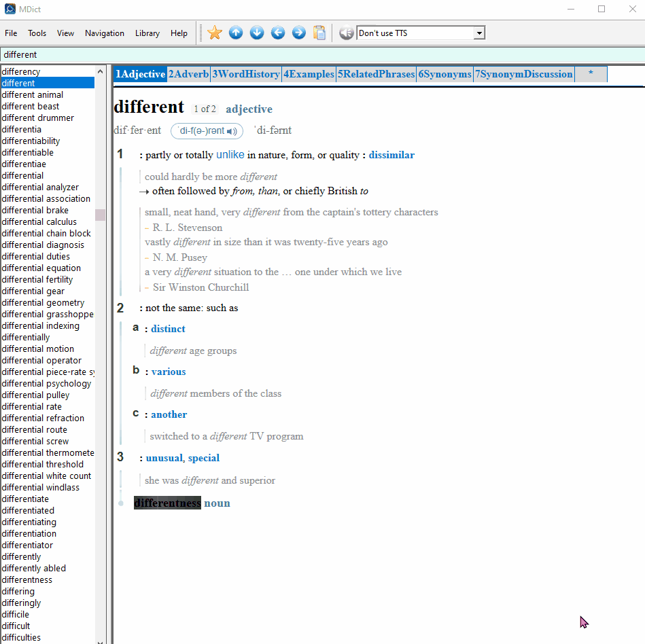The width and height of the screenshot is (645, 644).
Task: Click the TTS speaker icon on toolbar
Action: 346,32
